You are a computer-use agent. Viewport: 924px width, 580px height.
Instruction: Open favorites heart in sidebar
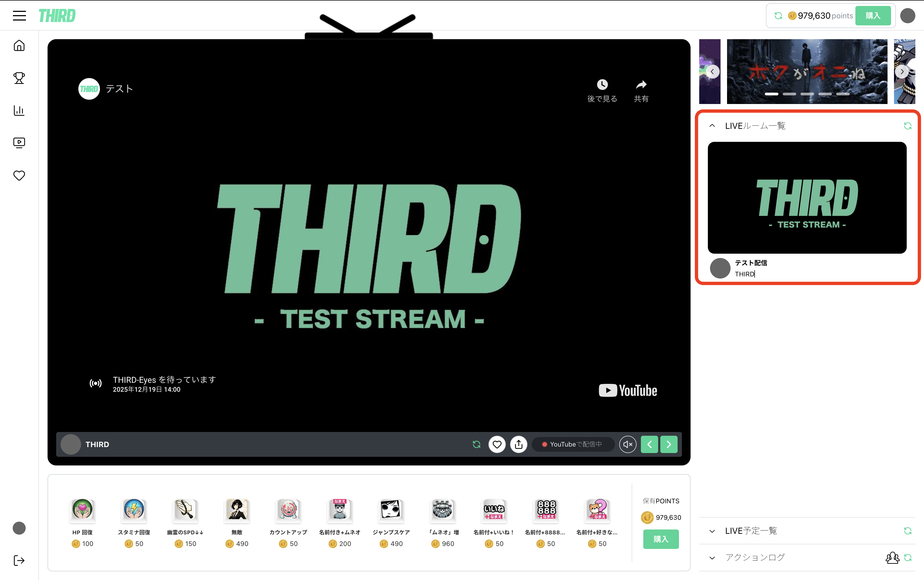(19, 175)
